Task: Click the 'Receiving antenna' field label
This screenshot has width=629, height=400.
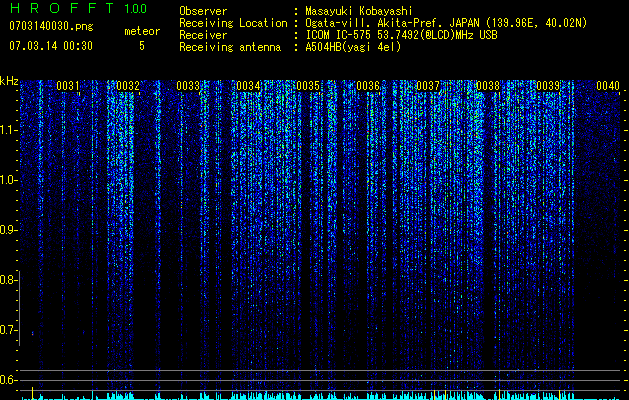Action: tap(230, 47)
